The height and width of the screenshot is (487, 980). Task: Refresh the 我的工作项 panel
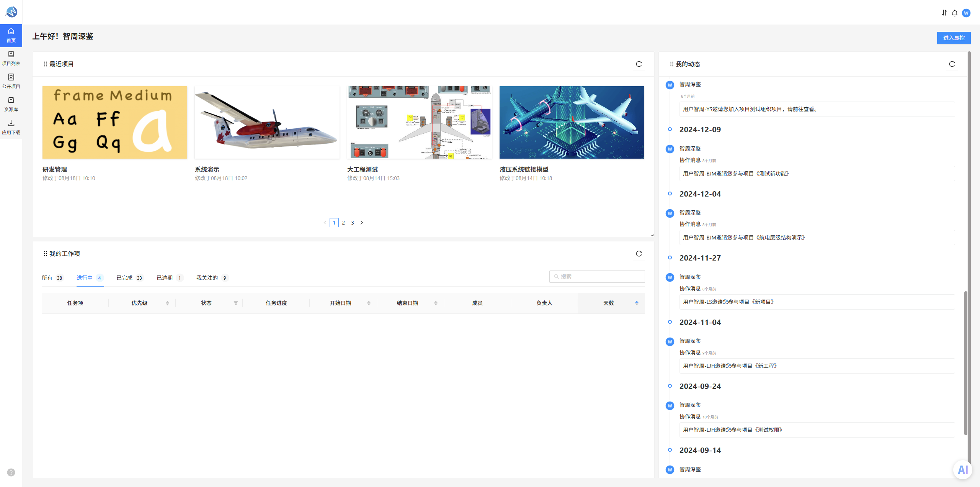tap(639, 254)
